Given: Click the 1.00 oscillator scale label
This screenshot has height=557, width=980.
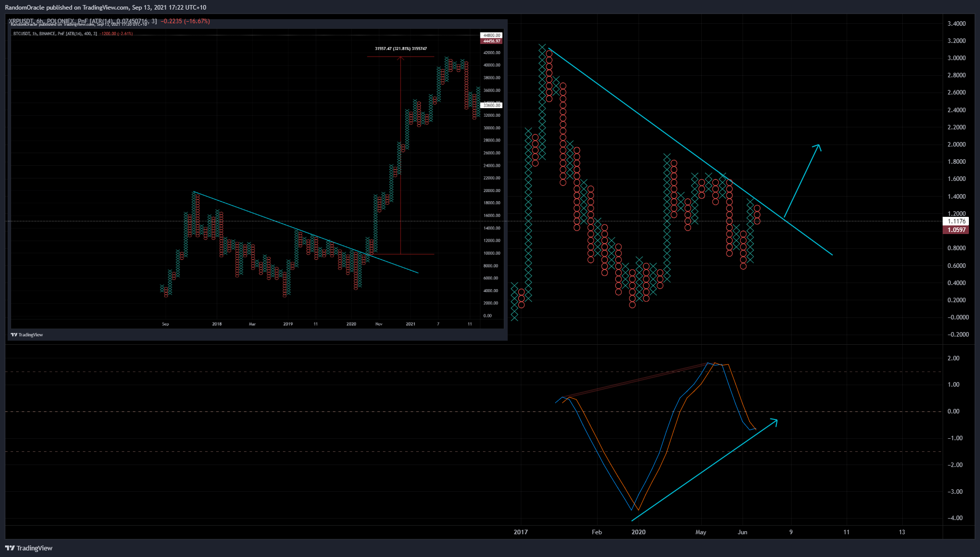Looking at the screenshot, I should coord(953,385).
